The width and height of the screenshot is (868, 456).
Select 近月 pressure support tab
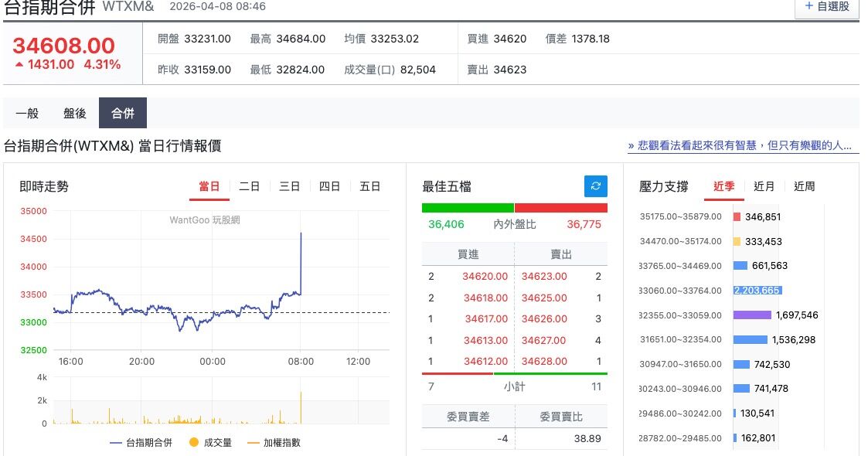coord(764,186)
